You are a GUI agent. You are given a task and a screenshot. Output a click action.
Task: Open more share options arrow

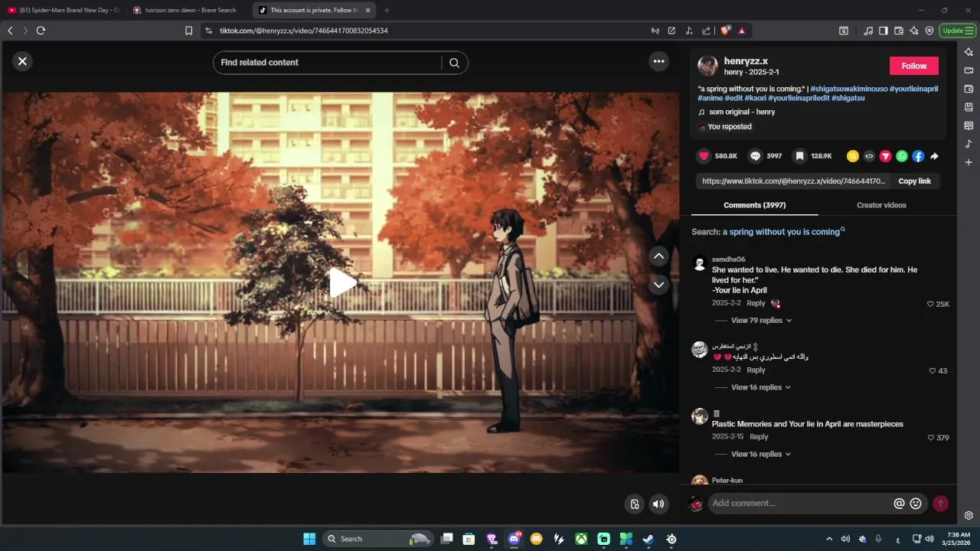935,156
